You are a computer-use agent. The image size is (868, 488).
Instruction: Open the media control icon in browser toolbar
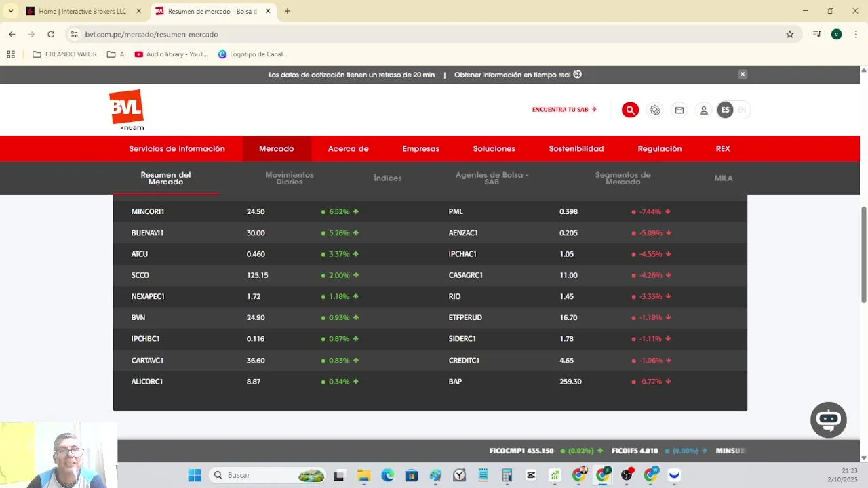(x=817, y=34)
